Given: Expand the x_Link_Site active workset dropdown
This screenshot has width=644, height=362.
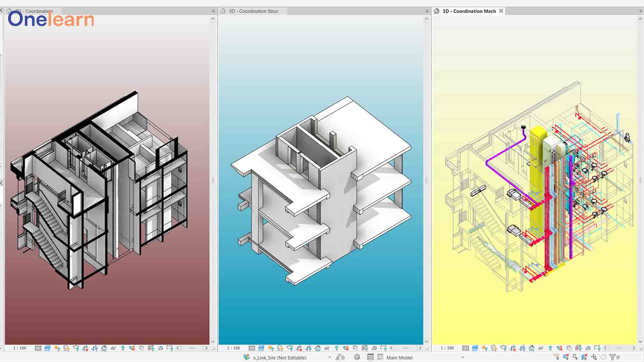Looking at the screenshot, I should pyautogui.click(x=330, y=357).
